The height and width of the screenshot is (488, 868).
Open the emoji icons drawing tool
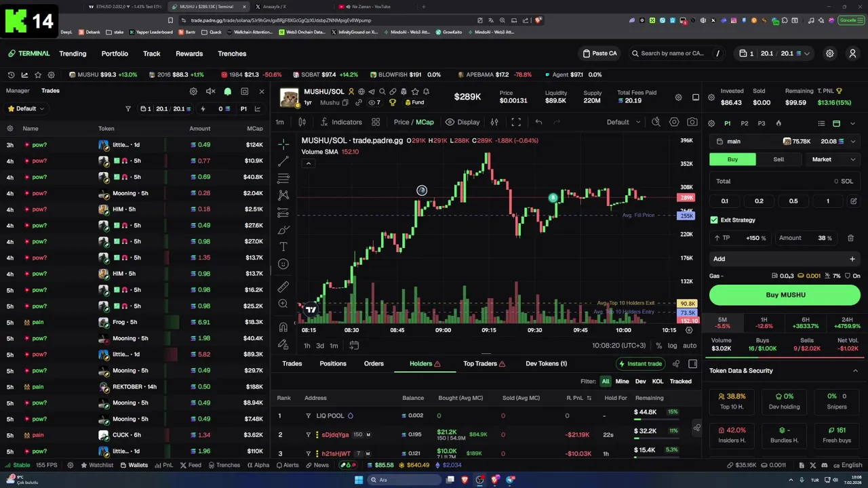[x=283, y=264]
